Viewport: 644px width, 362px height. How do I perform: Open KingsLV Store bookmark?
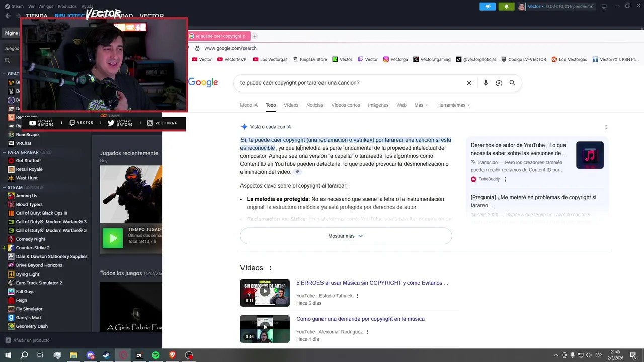(x=309, y=59)
